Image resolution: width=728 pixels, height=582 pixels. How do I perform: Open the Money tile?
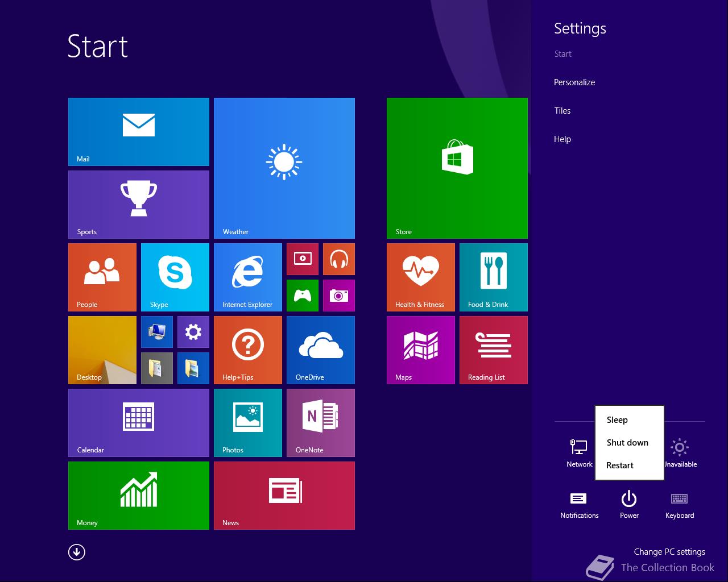click(139, 496)
